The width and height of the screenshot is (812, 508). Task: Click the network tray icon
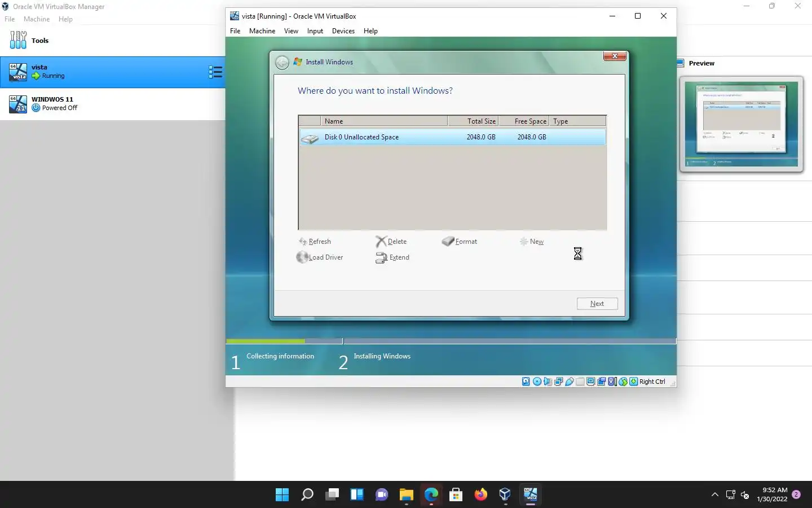730,495
